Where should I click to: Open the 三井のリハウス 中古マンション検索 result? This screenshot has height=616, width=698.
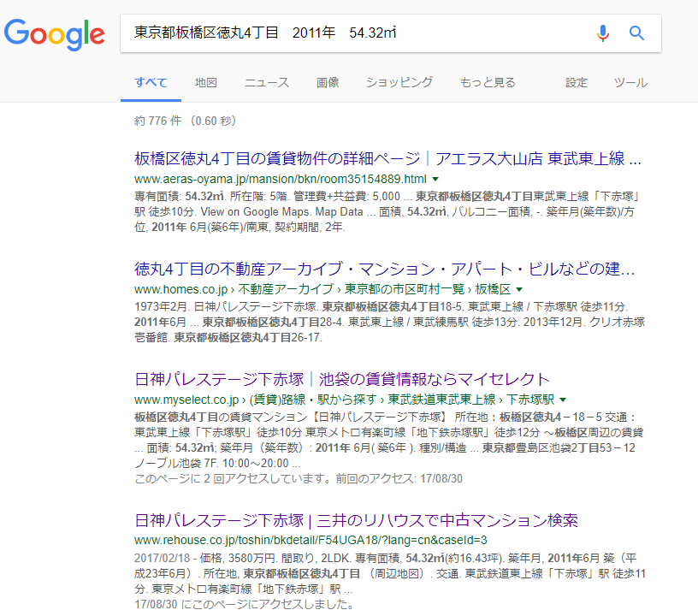click(x=356, y=520)
